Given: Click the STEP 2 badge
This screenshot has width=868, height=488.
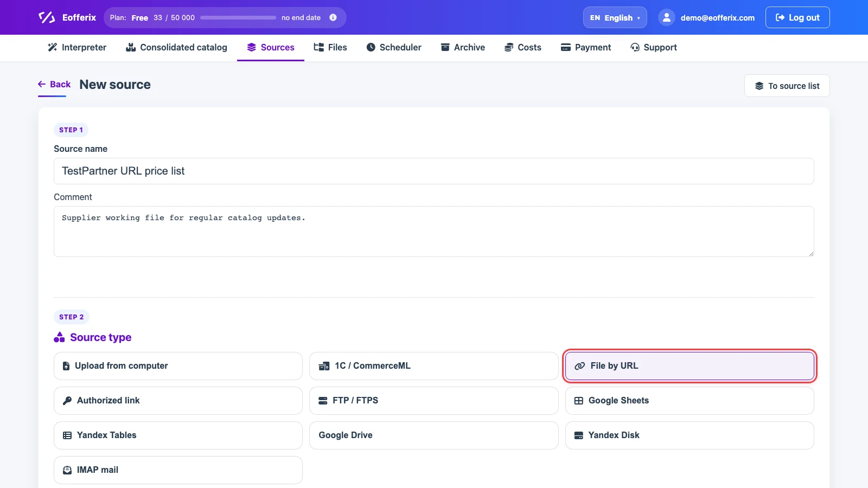Looking at the screenshot, I should click(x=71, y=317).
